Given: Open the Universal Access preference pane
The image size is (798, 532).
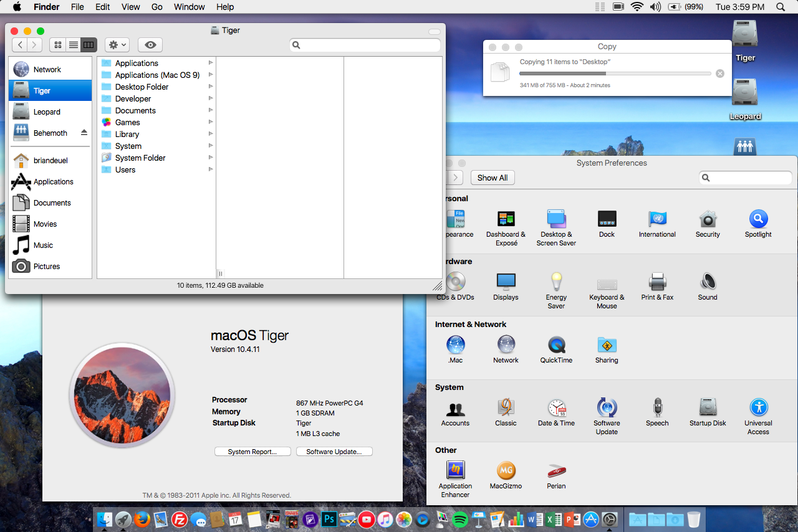Looking at the screenshot, I should pyautogui.click(x=758, y=407).
